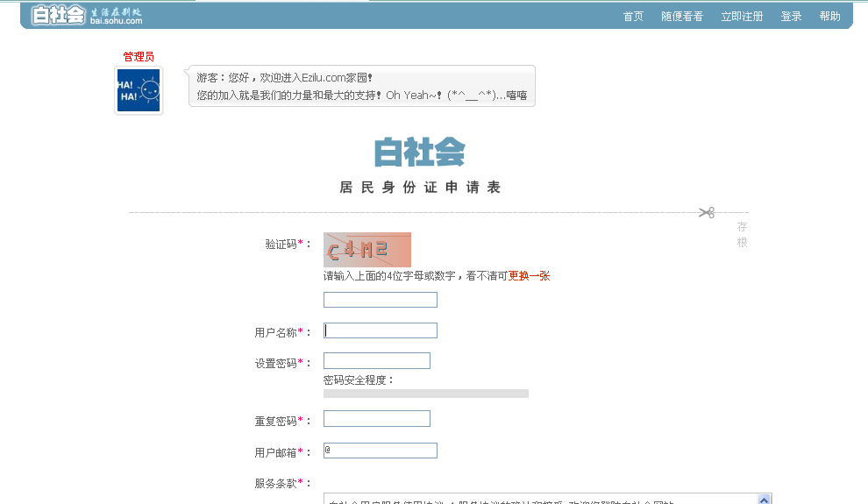Image resolution: width=868 pixels, height=504 pixels.
Task: Focus the captcha code input field
Action: 381,300
